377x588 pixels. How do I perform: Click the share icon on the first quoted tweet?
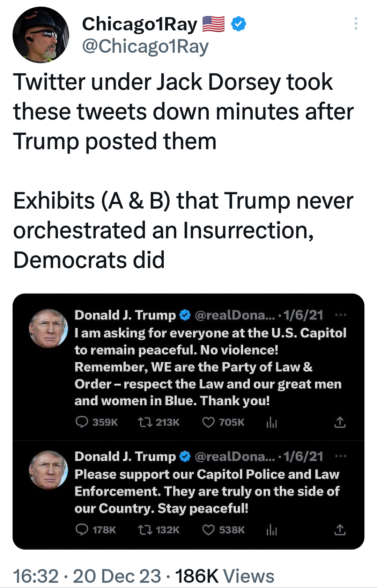340,422
